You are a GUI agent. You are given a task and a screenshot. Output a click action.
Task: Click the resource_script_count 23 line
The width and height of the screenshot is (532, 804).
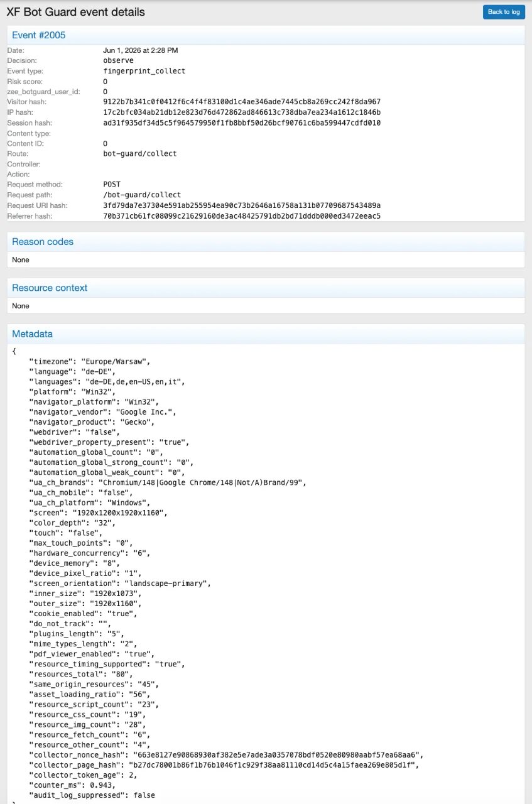(94, 704)
